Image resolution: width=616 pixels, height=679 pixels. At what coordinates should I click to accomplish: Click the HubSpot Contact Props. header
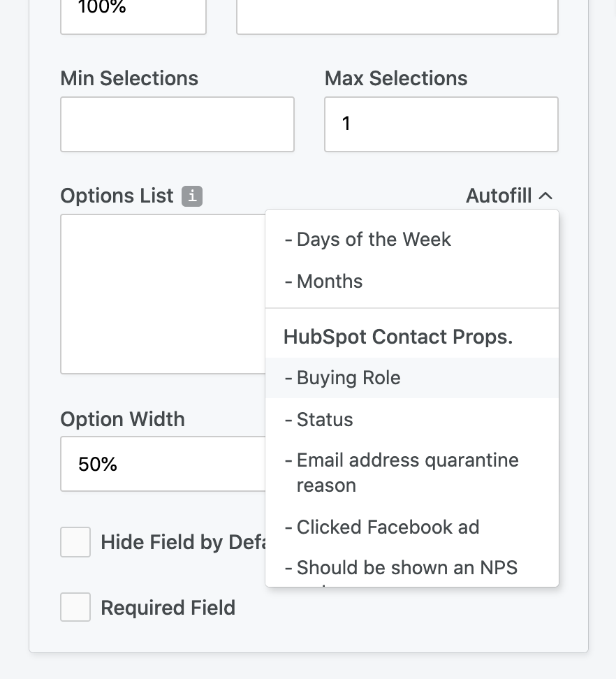398,337
